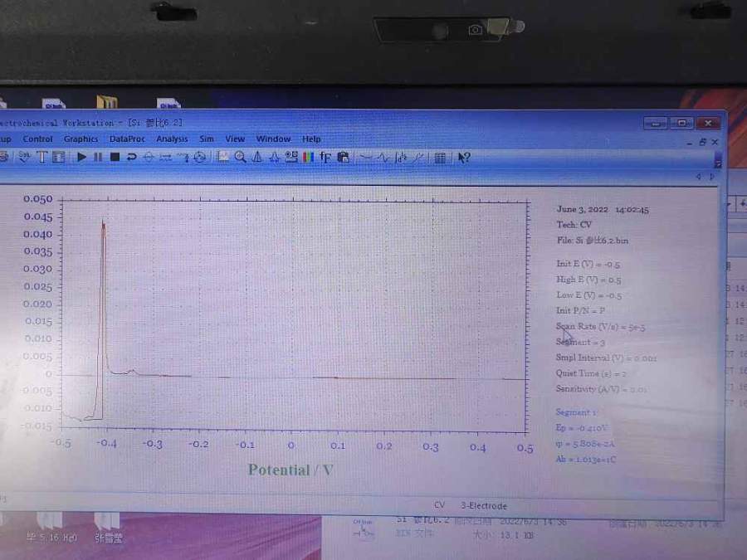The image size is (747, 560).
Task: Click the 'Init P/N = P' line
Action: (x=581, y=310)
